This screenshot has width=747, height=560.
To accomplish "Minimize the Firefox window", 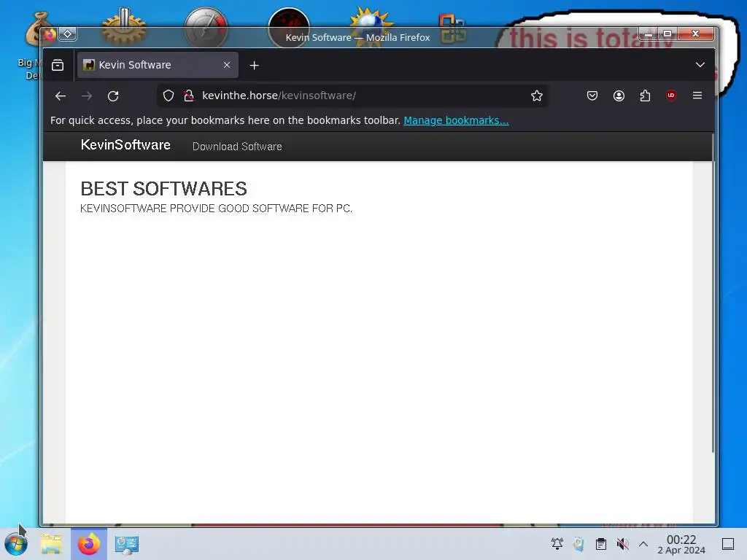I will (x=649, y=34).
